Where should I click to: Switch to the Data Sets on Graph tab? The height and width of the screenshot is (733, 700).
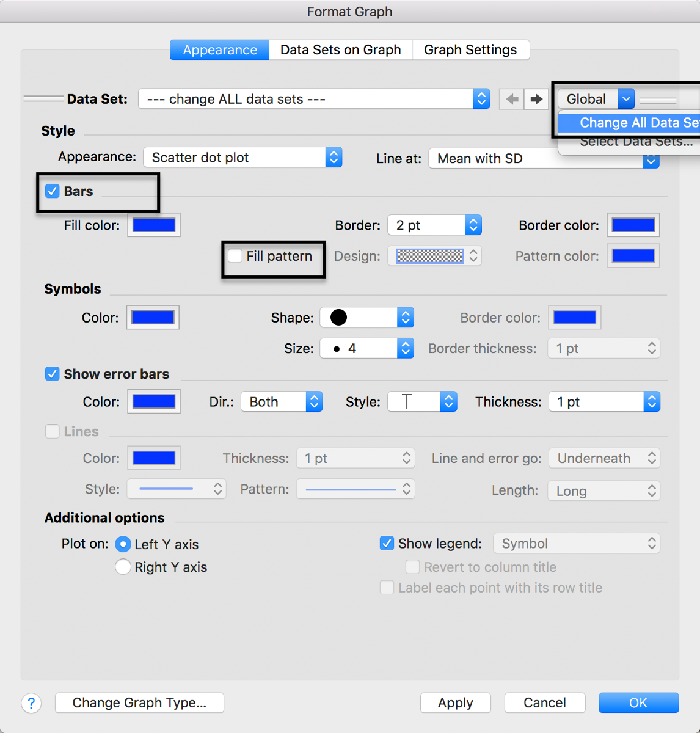pos(340,49)
